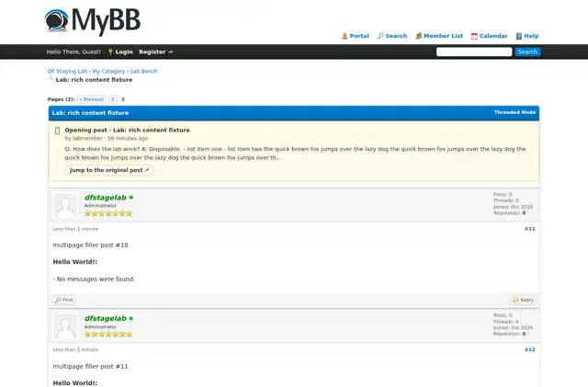Click the Help book icon
The image size is (588, 387).
point(519,36)
